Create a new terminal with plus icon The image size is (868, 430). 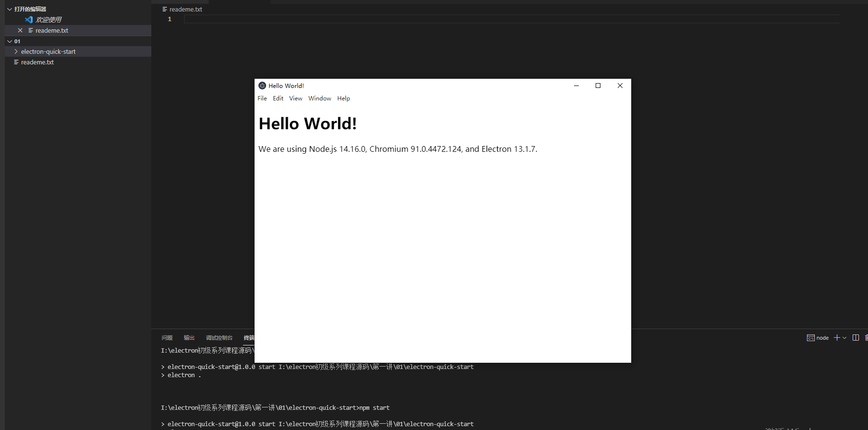pyautogui.click(x=837, y=338)
